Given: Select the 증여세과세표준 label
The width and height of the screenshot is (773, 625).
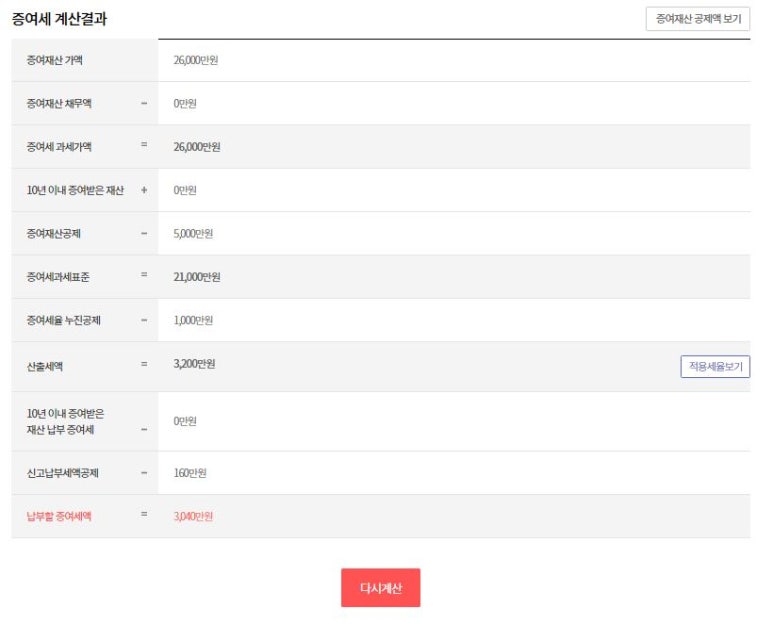Looking at the screenshot, I should click(x=58, y=277).
